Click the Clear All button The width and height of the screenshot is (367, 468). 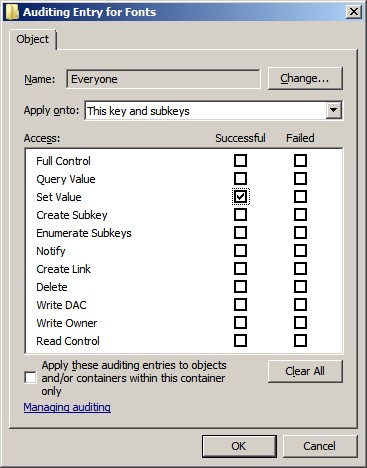[x=305, y=371]
